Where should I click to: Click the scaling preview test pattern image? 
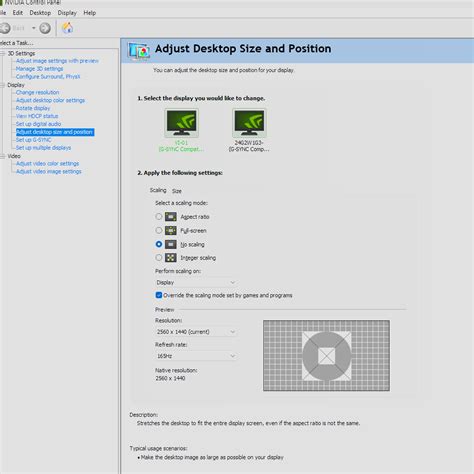(x=326, y=356)
